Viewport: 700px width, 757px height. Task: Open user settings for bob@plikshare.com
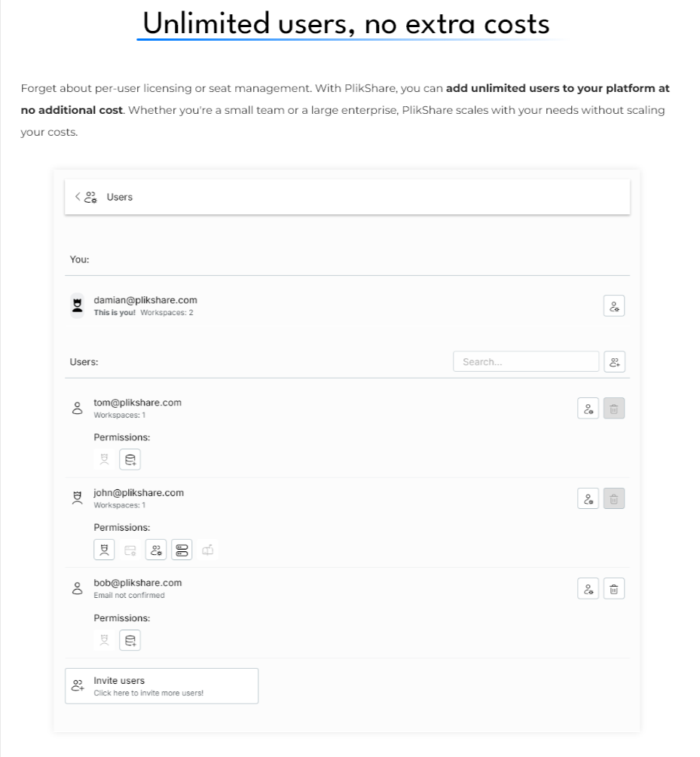(588, 589)
